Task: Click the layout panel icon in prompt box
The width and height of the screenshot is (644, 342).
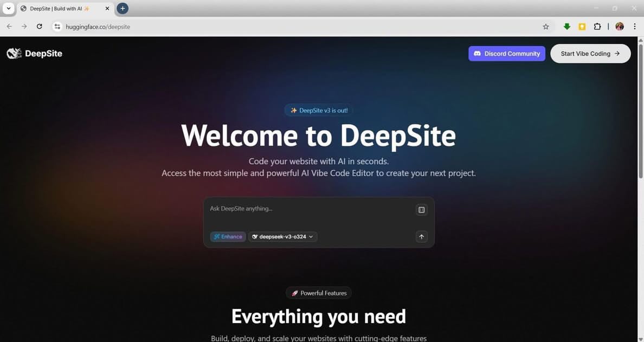Action: click(421, 210)
